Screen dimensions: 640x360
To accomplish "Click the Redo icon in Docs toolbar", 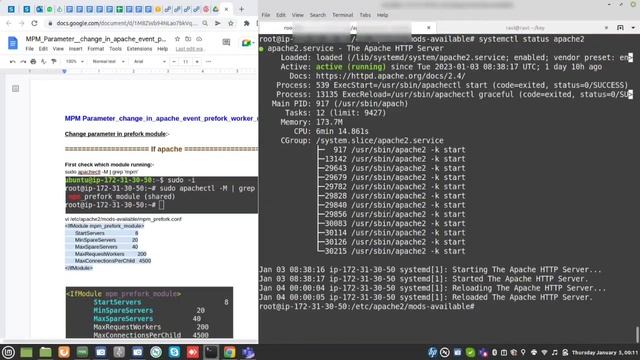I will tap(23, 62).
